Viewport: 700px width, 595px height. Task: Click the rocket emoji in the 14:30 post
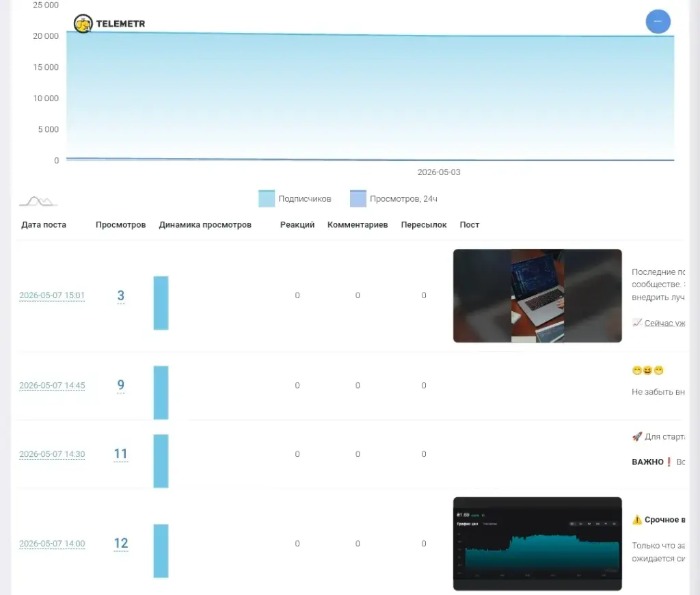coord(637,436)
